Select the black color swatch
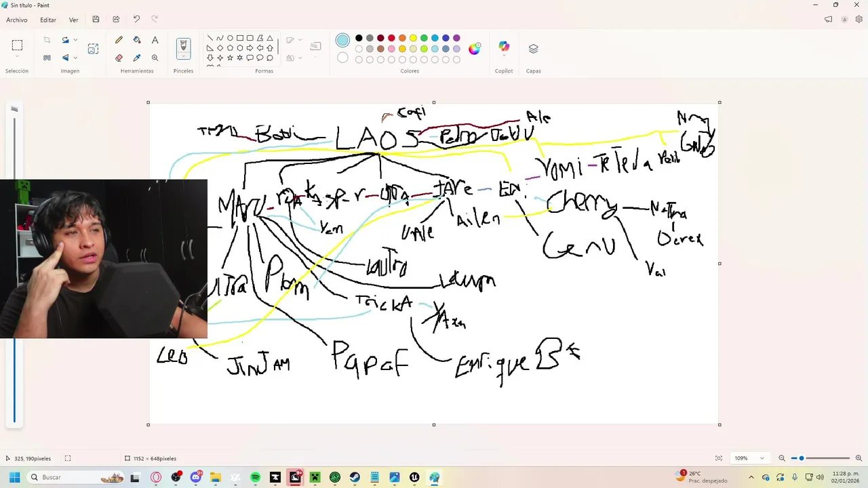The width and height of the screenshot is (868, 488). (x=359, y=38)
